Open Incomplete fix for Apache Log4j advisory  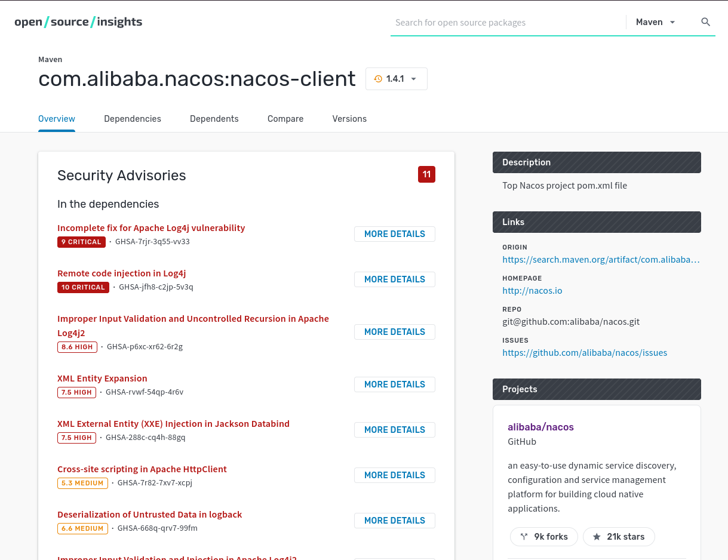[x=151, y=227]
